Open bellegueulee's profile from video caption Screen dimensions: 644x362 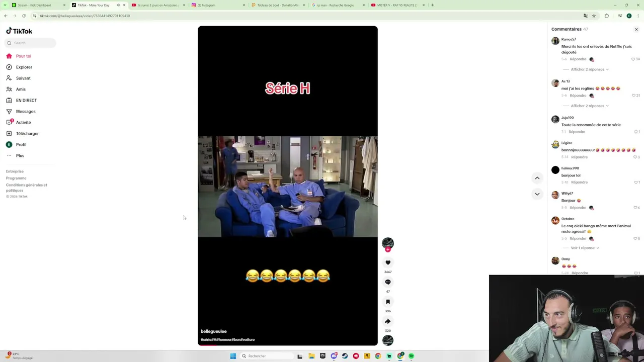point(214,331)
